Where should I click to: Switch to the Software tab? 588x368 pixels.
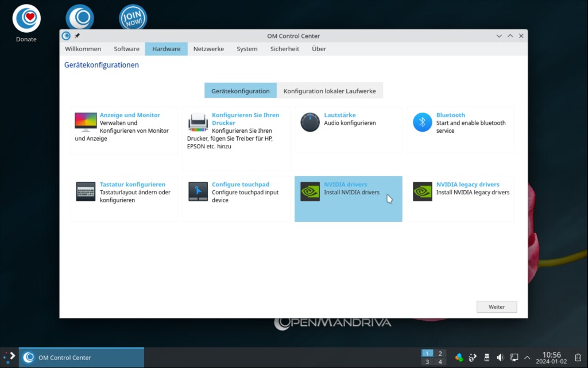127,49
